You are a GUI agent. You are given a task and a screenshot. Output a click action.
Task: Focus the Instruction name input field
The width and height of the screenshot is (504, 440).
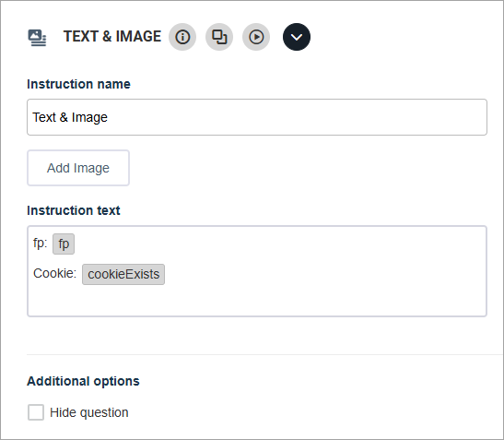tap(257, 117)
